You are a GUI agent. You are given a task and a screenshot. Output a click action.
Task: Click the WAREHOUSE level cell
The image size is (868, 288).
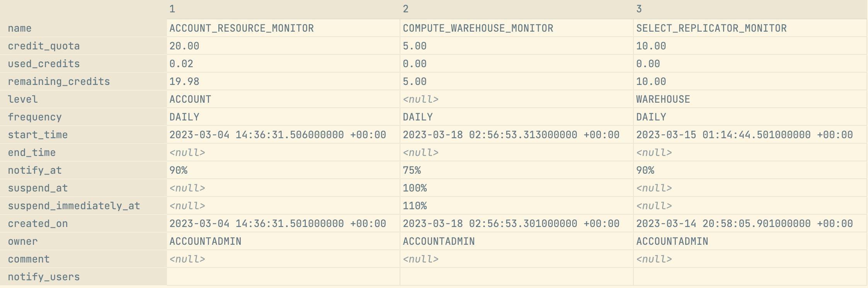pos(750,99)
